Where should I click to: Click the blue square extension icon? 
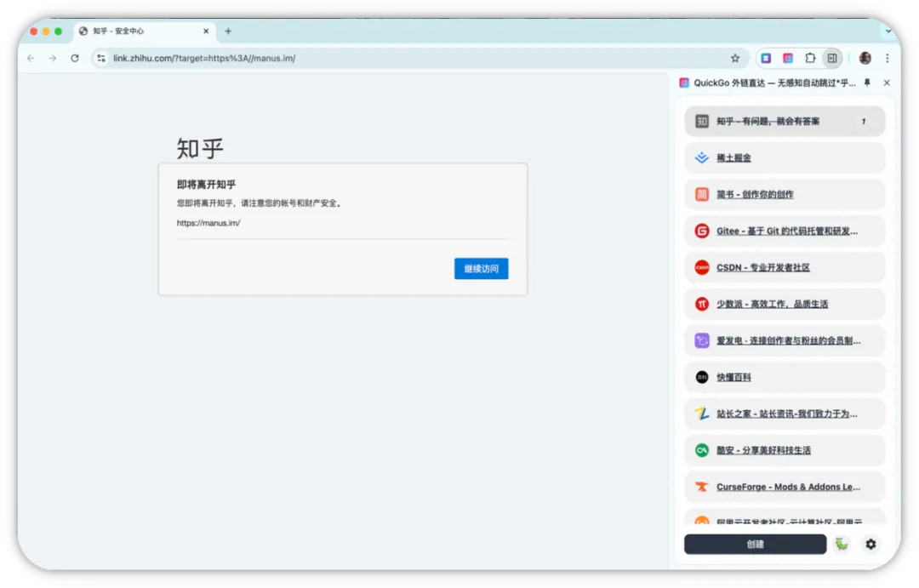coord(766,58)
